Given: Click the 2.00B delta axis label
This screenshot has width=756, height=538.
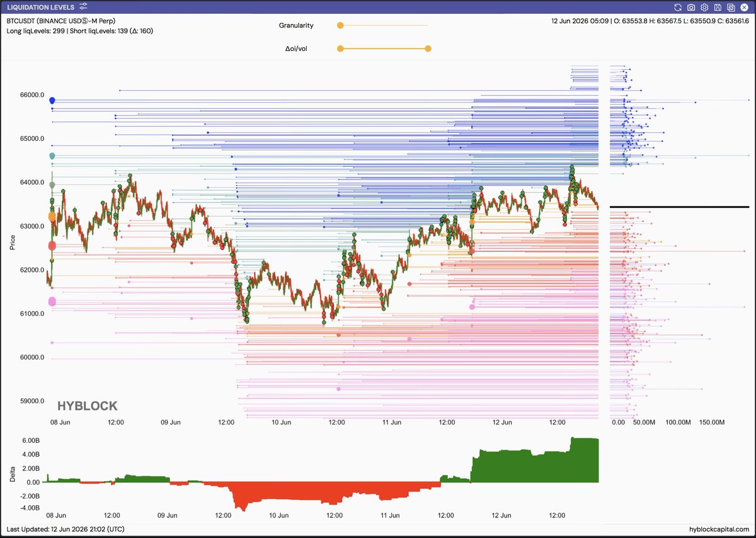Looking at the screenshot, I should coord(31,469).
